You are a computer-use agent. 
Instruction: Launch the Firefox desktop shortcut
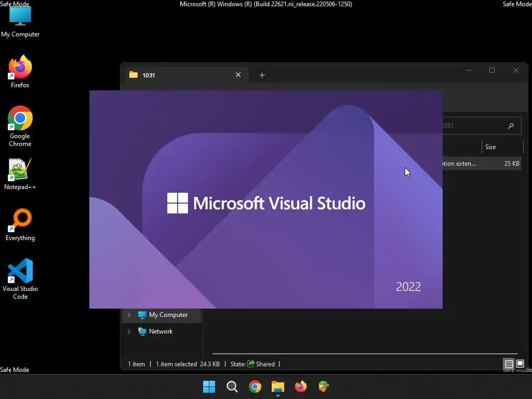[x=20, y=72]
